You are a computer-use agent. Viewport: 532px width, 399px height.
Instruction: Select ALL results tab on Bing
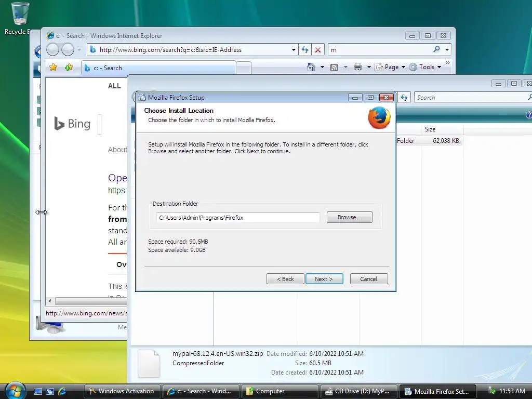pos(114,86)
